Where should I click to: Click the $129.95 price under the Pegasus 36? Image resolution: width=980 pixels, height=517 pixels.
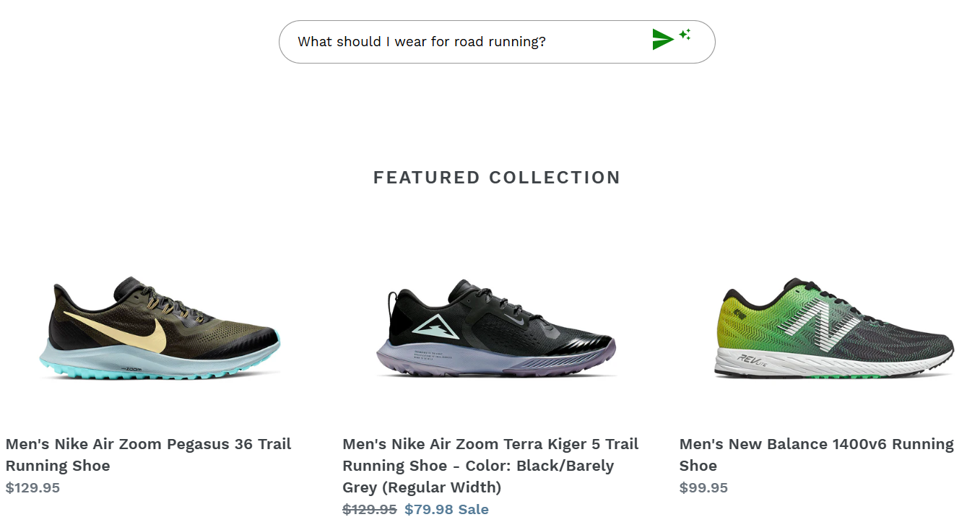point(32,487)
